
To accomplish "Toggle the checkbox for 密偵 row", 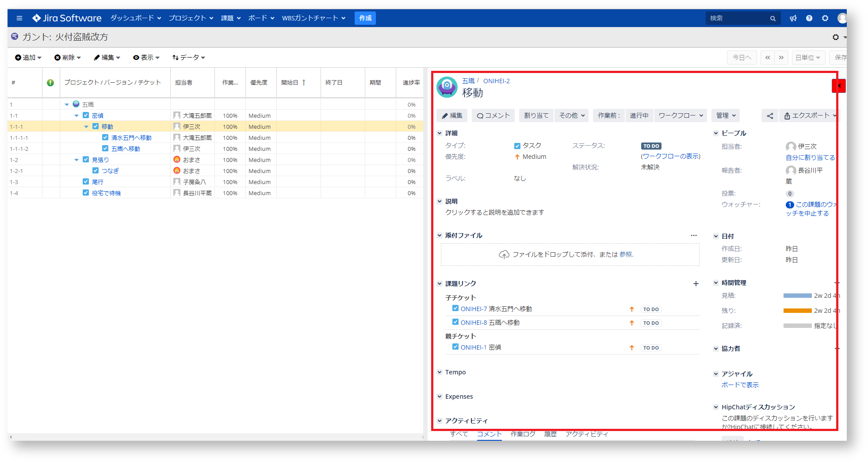I will (86, 115).
